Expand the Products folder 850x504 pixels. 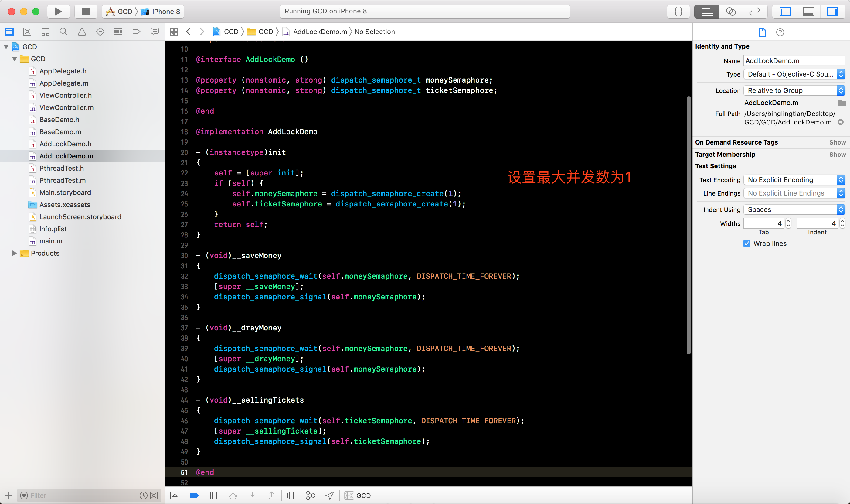point(15,253)
